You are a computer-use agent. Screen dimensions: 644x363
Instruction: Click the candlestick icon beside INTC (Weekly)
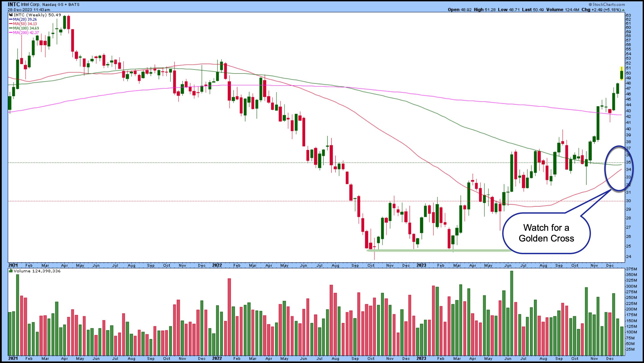tap(11, 15)
